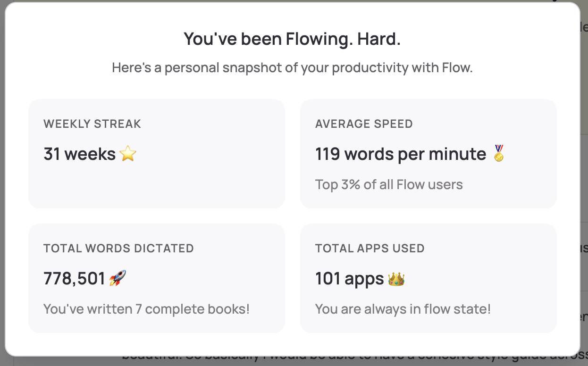
Task: Click the rocket emoji next to 778,501
Action: (x=116, y=278)
